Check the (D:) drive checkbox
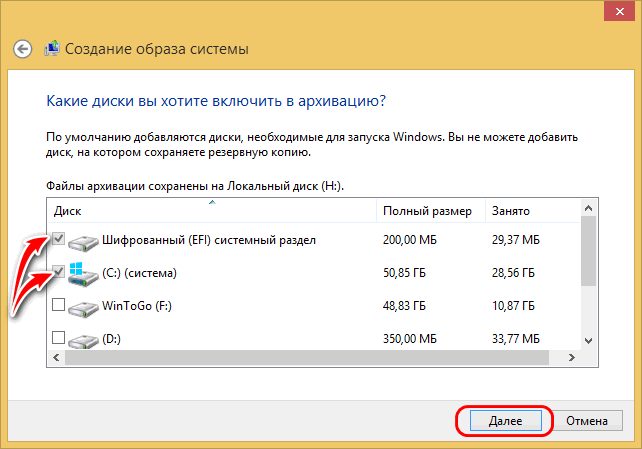 tap(59, 338)
